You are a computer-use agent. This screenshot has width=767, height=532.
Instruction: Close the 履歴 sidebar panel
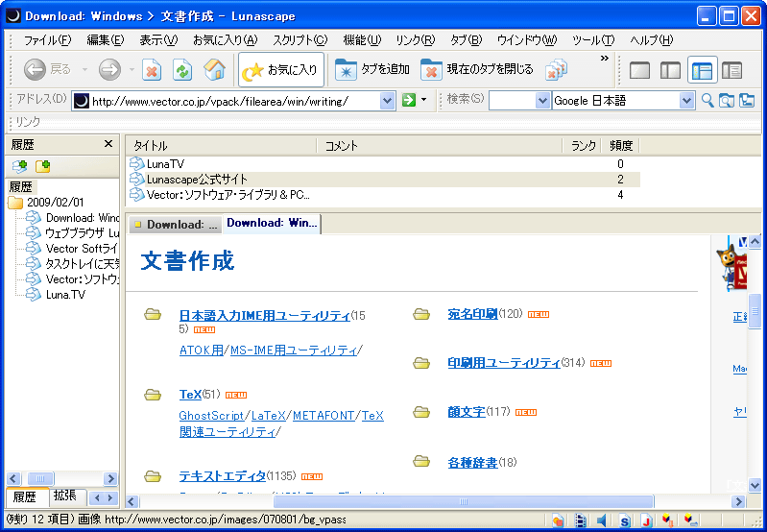(x=108, y=144)
